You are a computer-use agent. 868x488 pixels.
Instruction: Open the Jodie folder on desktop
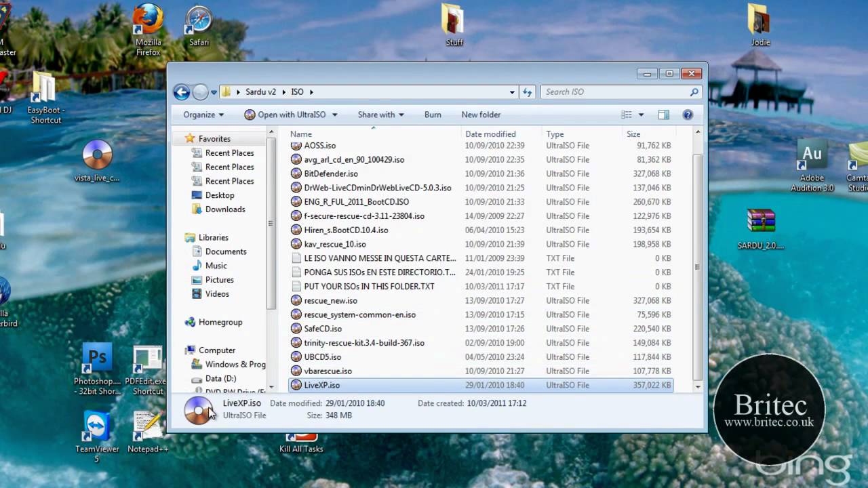[x=760, y=24]
